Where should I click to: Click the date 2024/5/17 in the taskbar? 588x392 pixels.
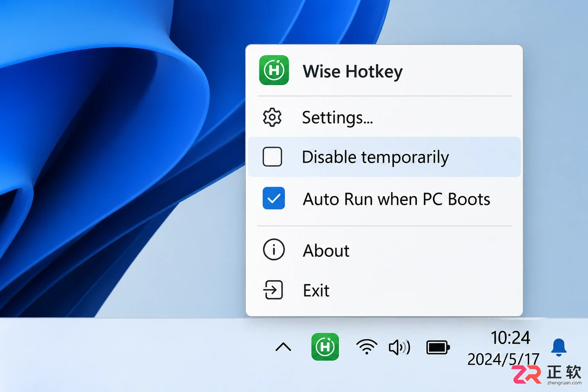(x=503, y=359)
